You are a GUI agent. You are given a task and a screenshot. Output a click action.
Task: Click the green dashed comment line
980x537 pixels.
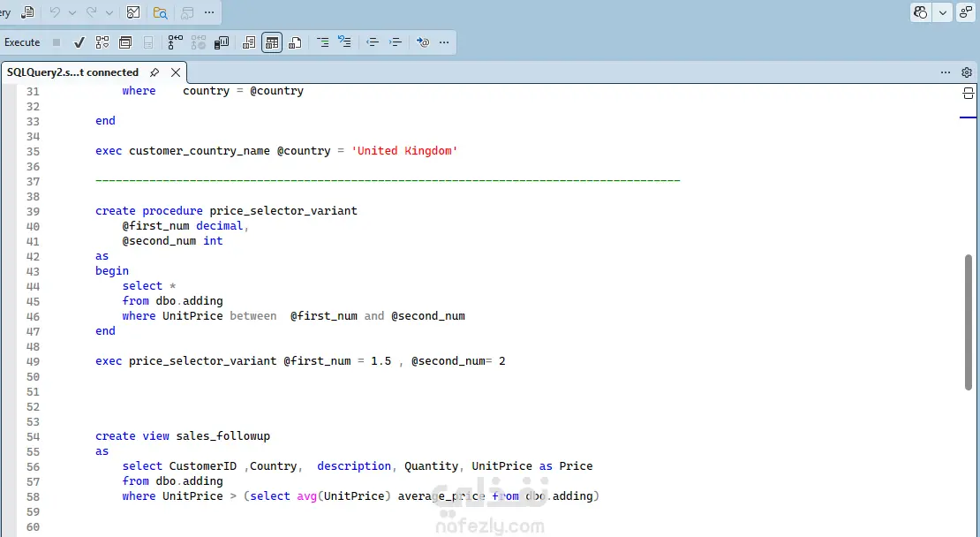pyautogui.click(x=388, y=181)
